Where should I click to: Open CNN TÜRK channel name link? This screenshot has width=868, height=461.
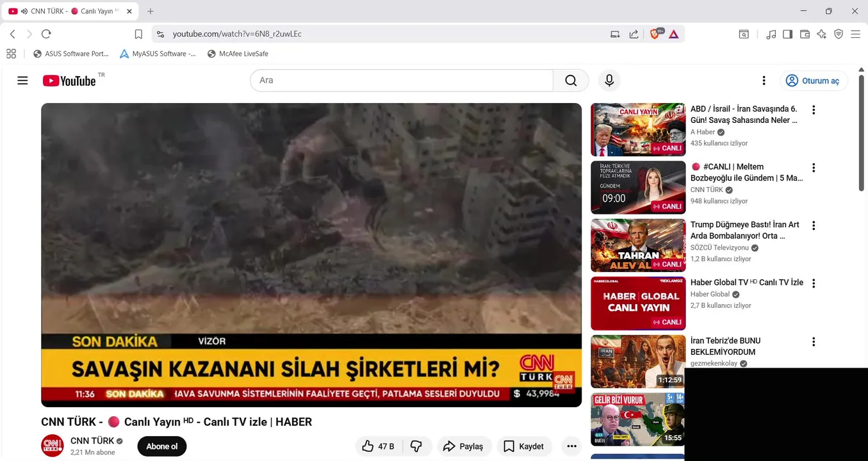tap(92, 441)
